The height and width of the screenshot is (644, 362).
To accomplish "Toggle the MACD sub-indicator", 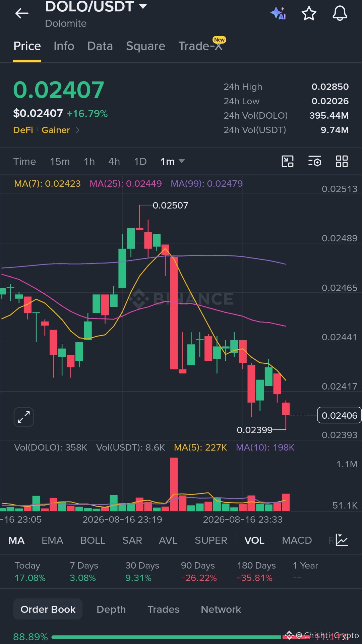I will click(297, 540).
